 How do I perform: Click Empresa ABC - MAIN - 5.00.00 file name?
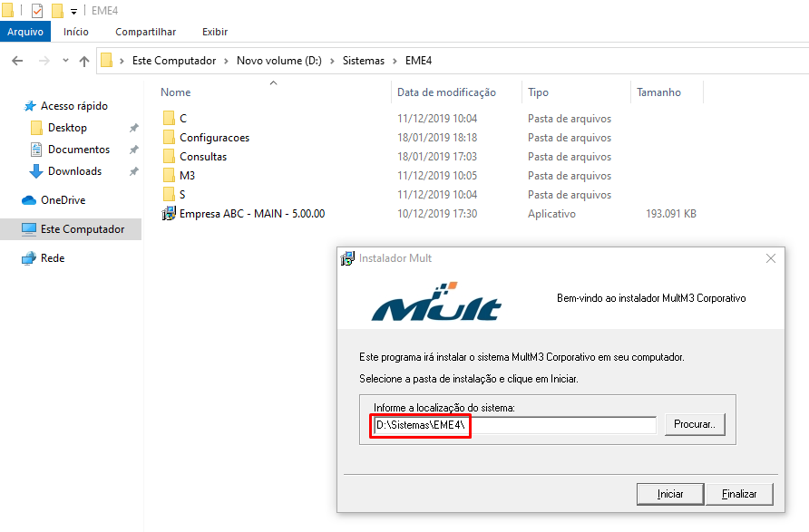(252, 213)
